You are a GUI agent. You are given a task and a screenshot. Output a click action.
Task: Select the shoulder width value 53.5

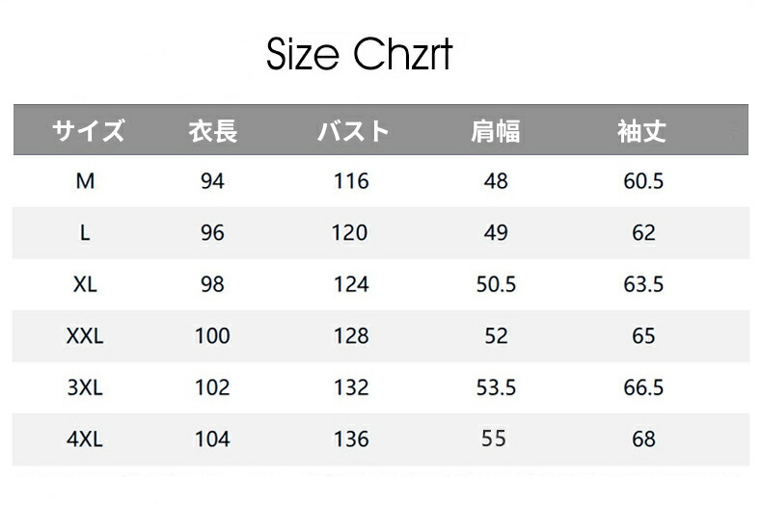pos(496,387)
